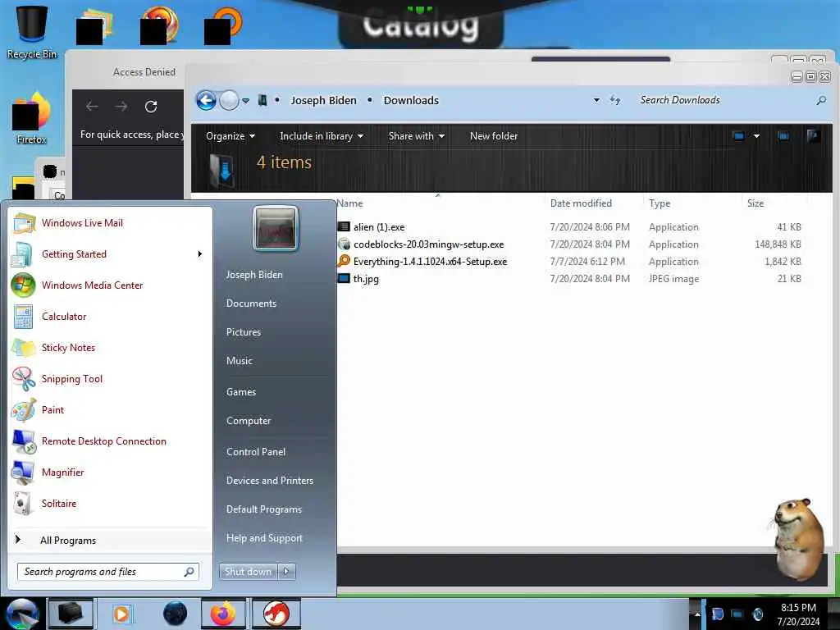Sort by Size column header

coord(756,203)
